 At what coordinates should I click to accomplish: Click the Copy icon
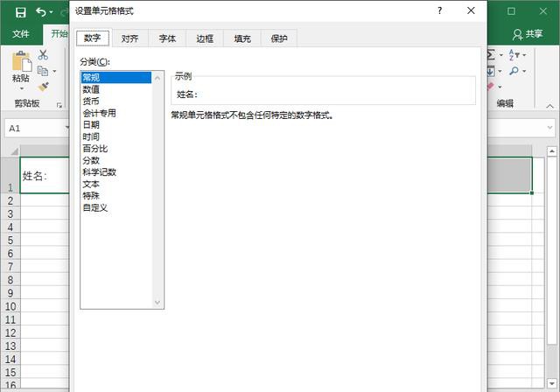(43, 71)
